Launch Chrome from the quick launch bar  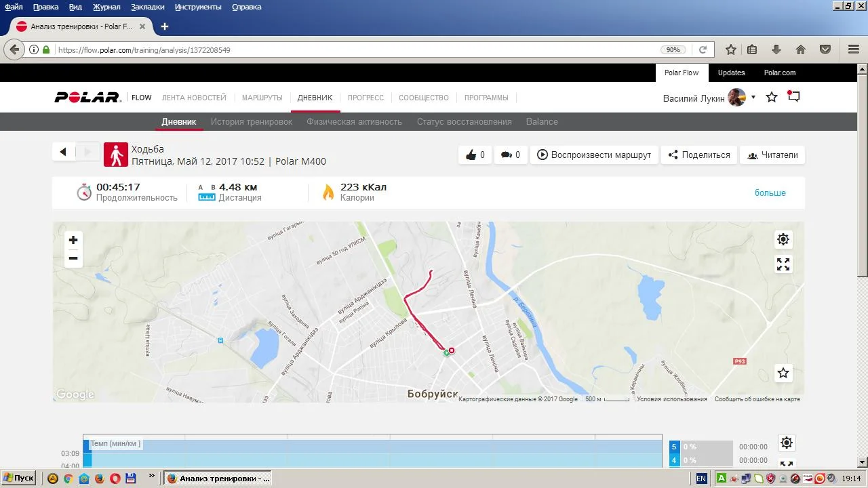point(68,479)
